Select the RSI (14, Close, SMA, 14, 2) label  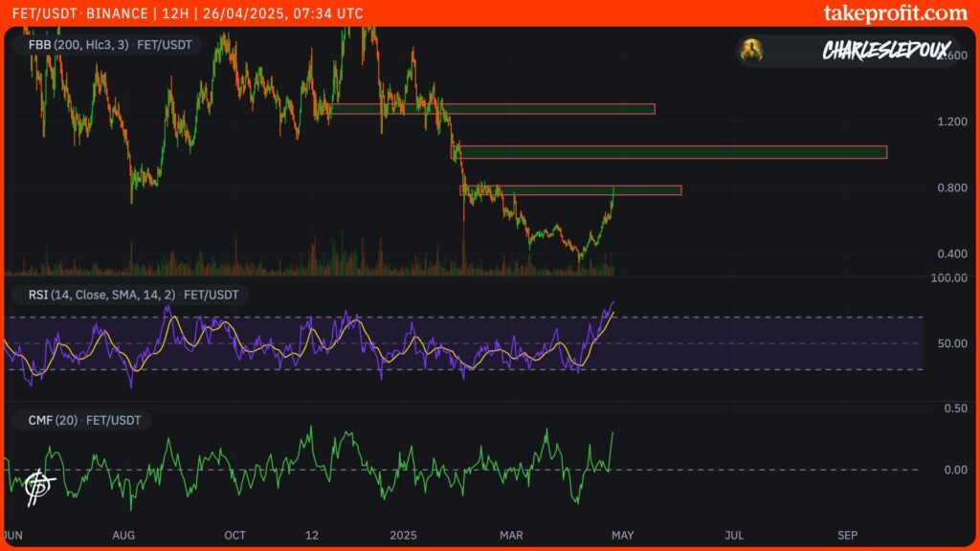(x=125, y=296)
